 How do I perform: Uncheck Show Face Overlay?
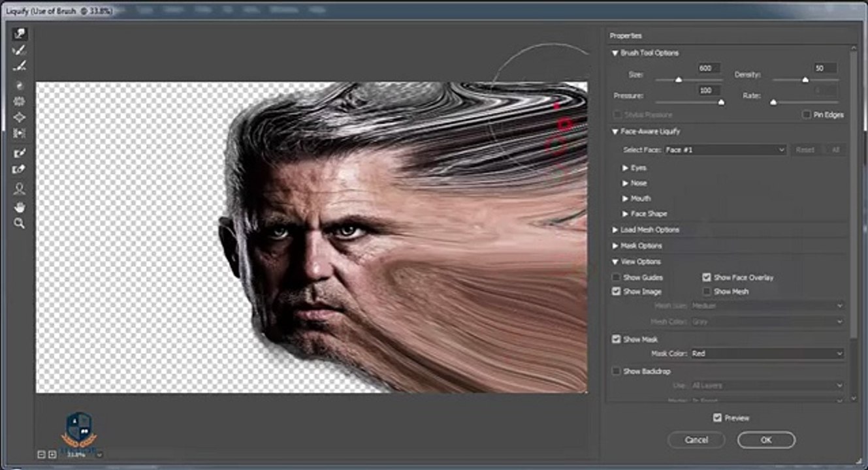tap(707, 277)
